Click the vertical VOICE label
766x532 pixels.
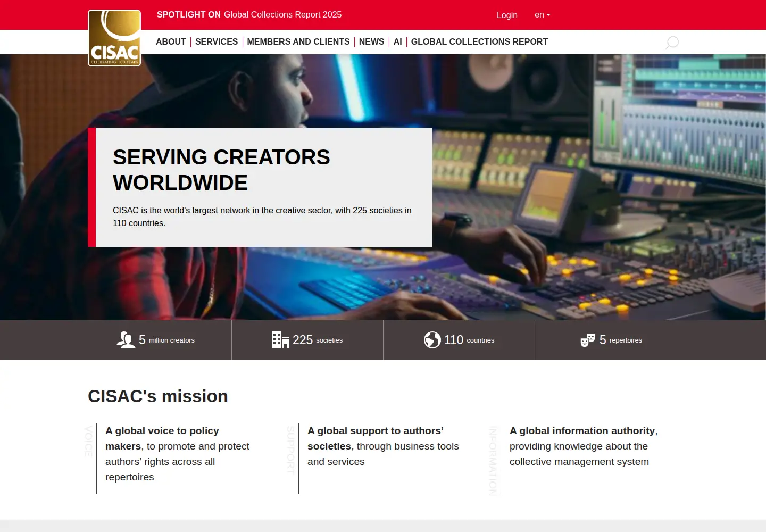pyautogui.click(x=89, y=441)
